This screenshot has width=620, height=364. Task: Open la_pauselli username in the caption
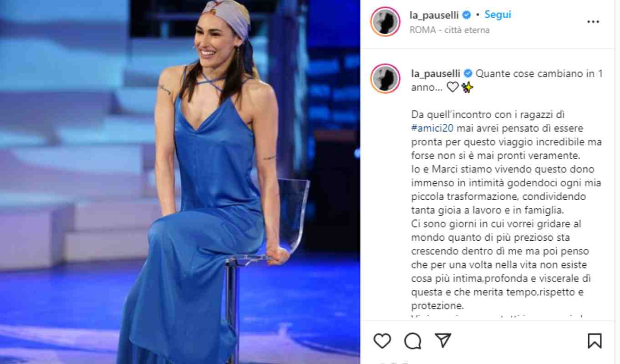pos(436,74)
